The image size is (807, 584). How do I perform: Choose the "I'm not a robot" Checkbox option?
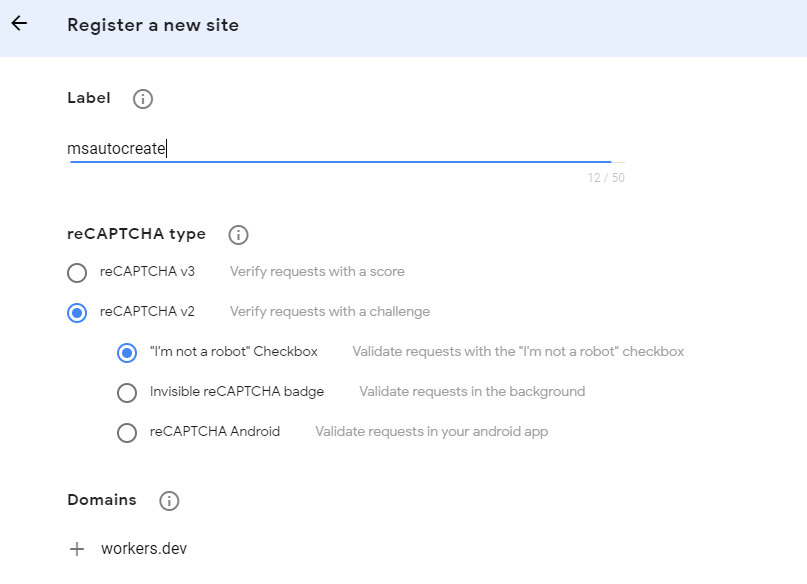point(127,352)
